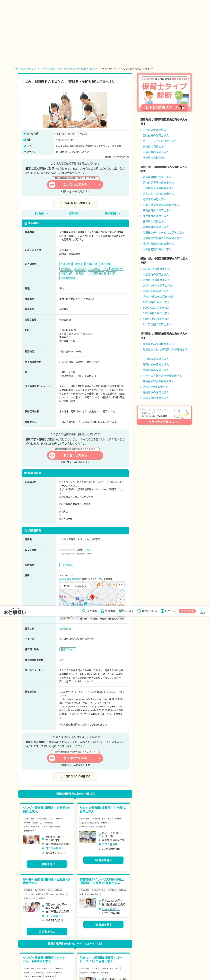Viewport: 210px width, 980px height.
Task: Click the お仕事探し site logo
Action: tap(15, 611)
